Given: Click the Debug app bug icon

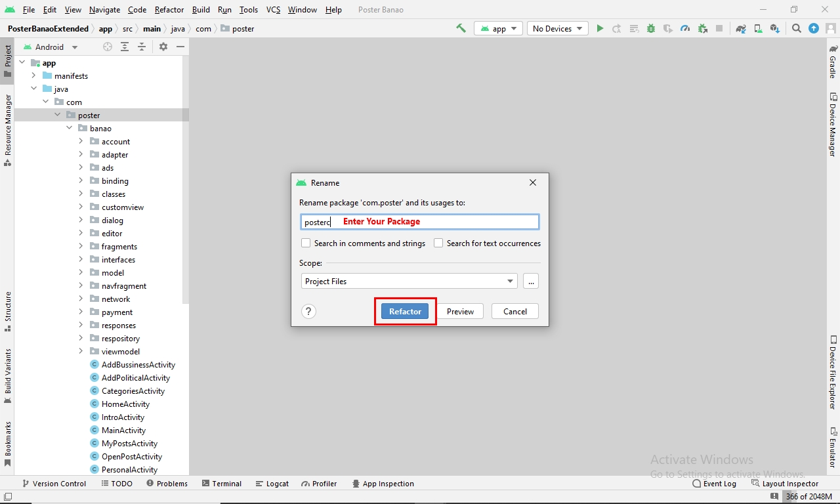Looking at the screenshot, I should pyautogui.click(x=651, y=28).
